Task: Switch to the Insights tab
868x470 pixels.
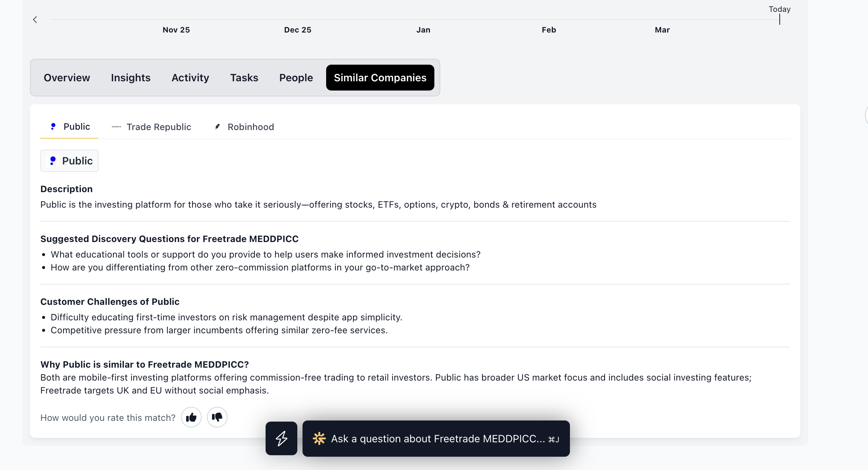Action: coord(131,78)
